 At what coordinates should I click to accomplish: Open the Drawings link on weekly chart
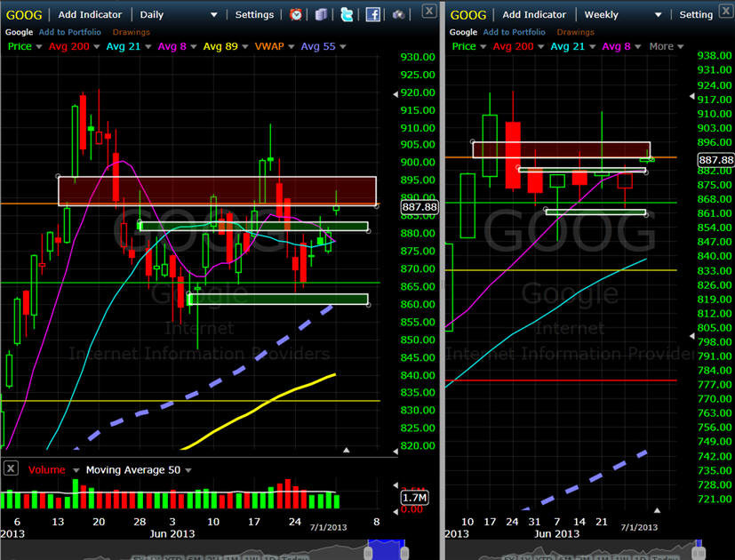click(575, 32)
